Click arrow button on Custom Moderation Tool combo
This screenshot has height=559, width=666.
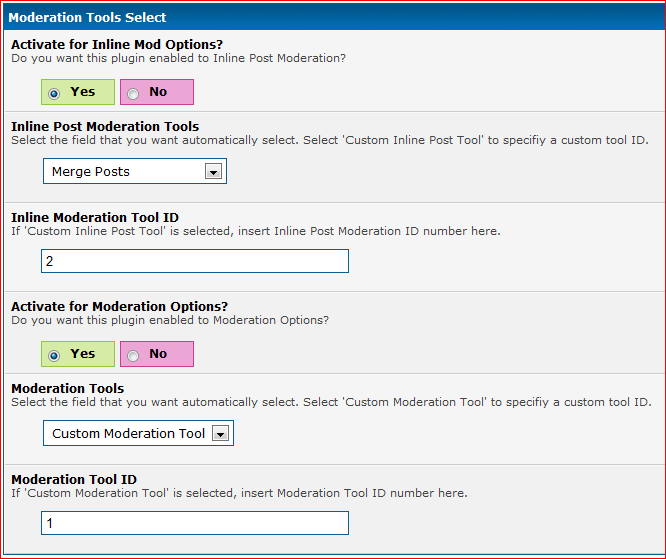[220, 434]
